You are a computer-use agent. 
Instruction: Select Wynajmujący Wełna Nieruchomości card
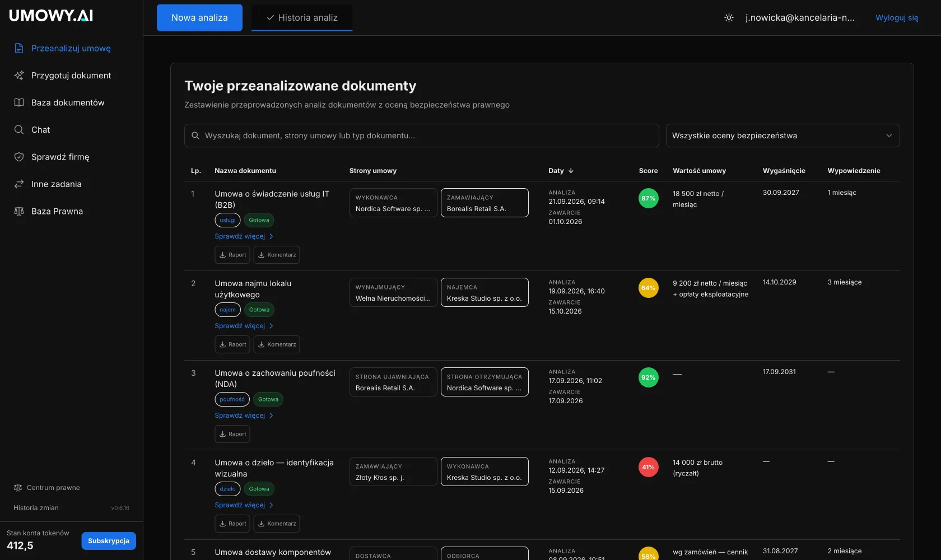tap(393, 292)
